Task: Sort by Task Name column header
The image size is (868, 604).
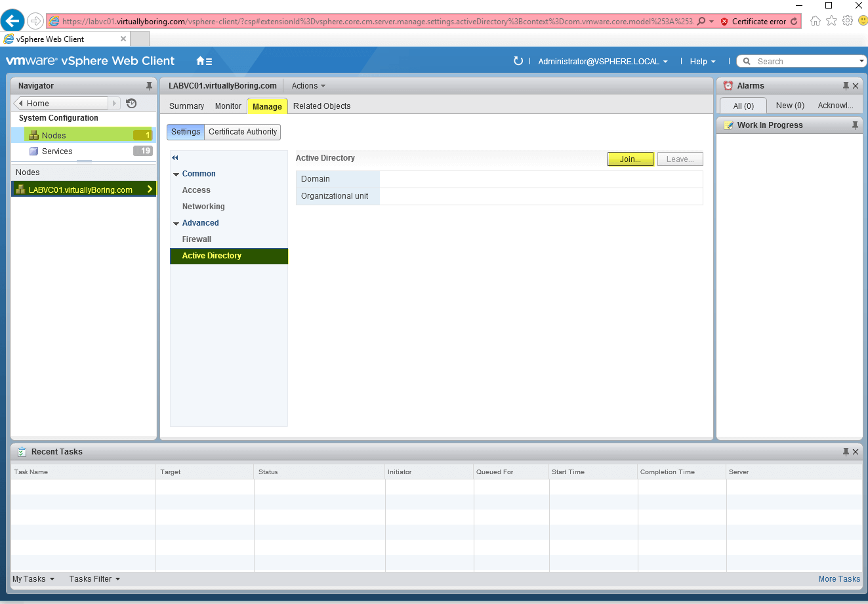Action: 83,472
